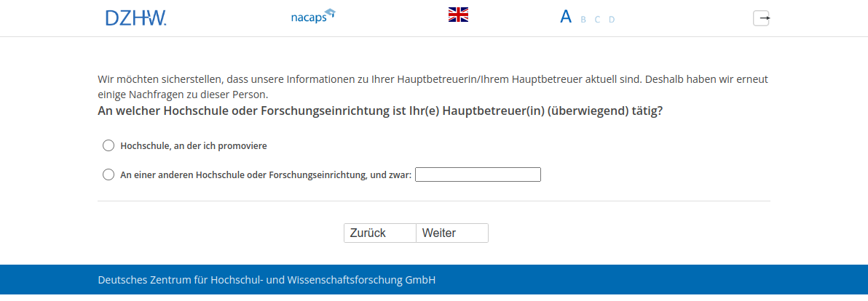This screenshot has height=301, width=868.
Task: Click the bold question heading about Hauptbetreuer(in)
Action: [379, 111]
